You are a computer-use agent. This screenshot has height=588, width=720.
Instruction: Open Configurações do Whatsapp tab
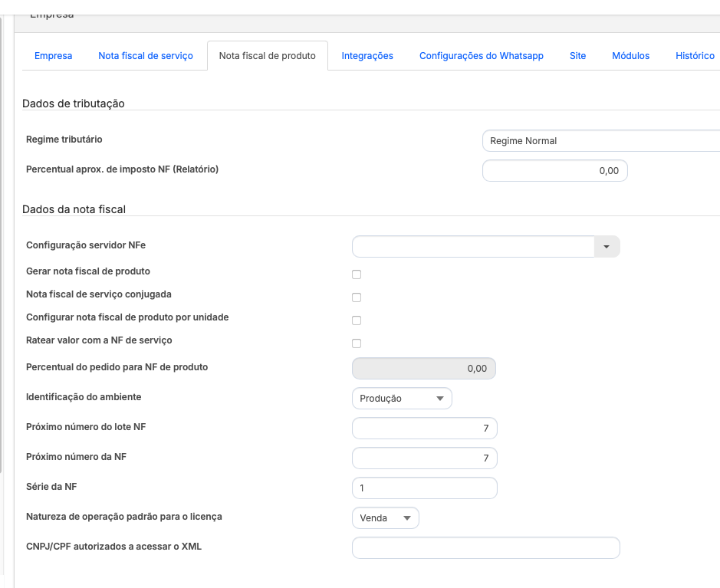pos(482,56)
